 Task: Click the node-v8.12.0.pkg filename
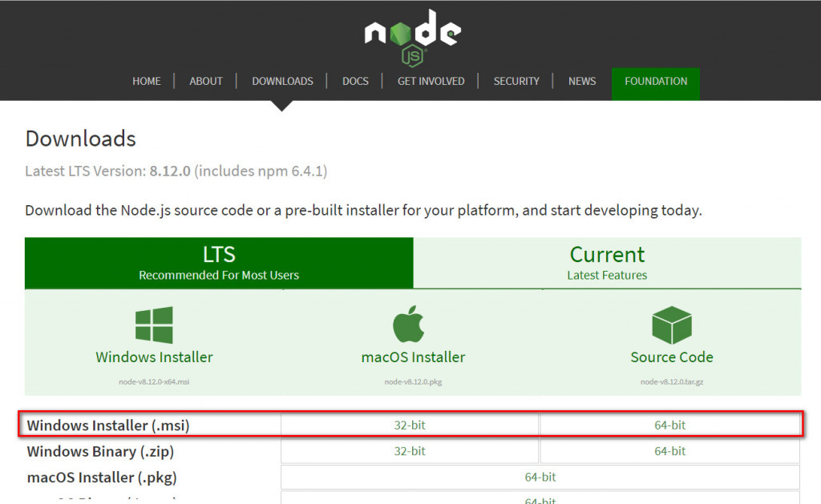[413, 381]
